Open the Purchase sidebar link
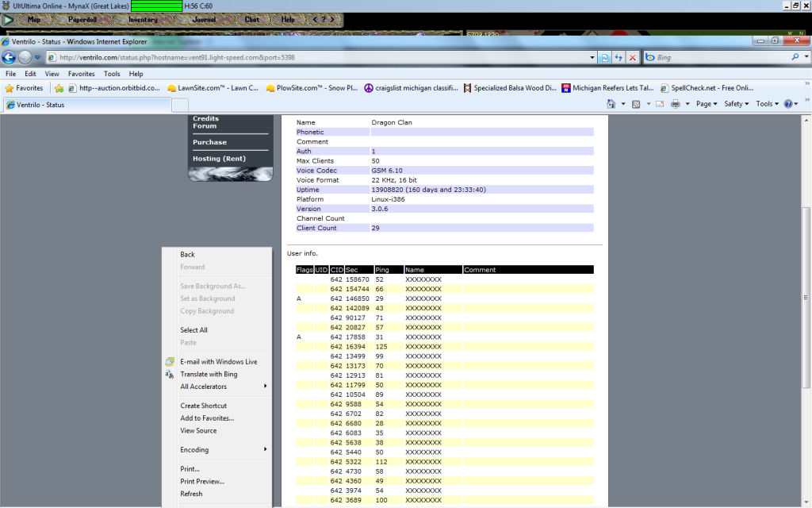 coord(209,142)
